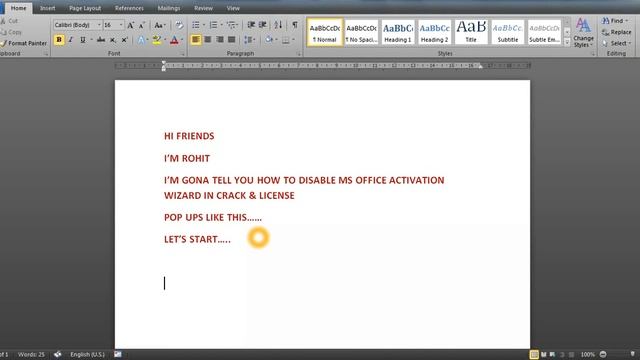The image size is (640, 360).
Task: Toggle Format Painter
Action: pos(24,43)
